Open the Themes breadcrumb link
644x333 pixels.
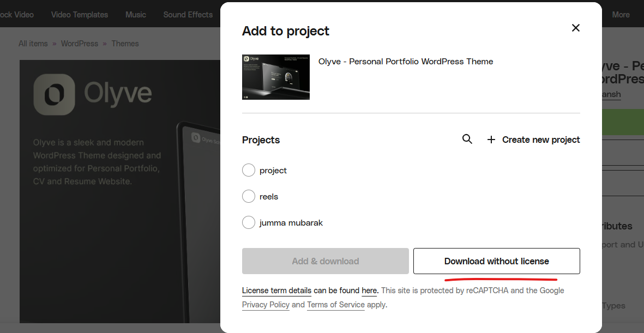125,44
